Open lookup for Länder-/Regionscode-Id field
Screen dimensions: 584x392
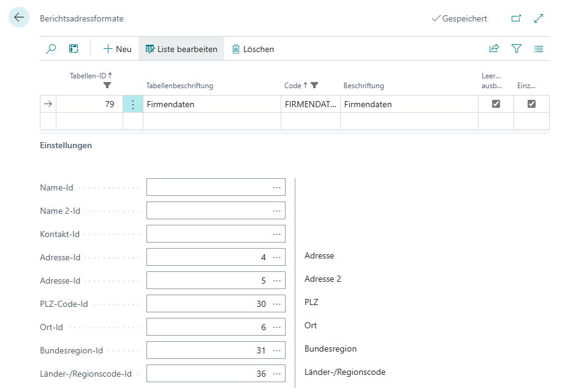277,374
